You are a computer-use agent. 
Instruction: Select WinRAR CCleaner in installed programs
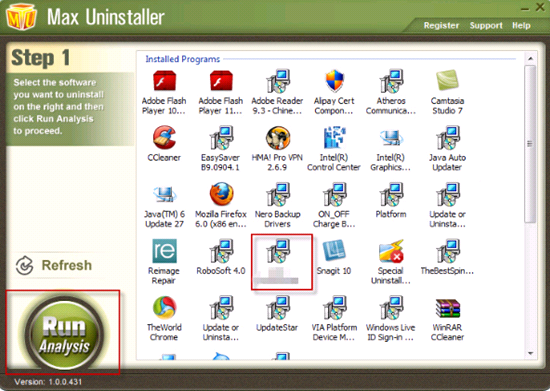tap(447, 308)
